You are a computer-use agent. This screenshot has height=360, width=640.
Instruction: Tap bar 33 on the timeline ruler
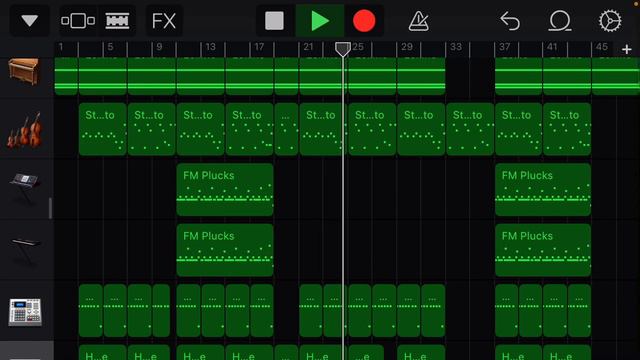click(456, 47)
